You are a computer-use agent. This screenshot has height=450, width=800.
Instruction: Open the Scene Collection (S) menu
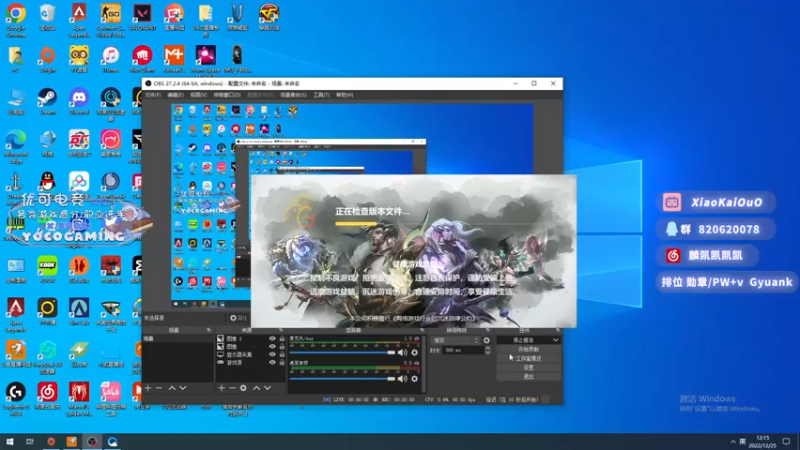coord(293,95)
